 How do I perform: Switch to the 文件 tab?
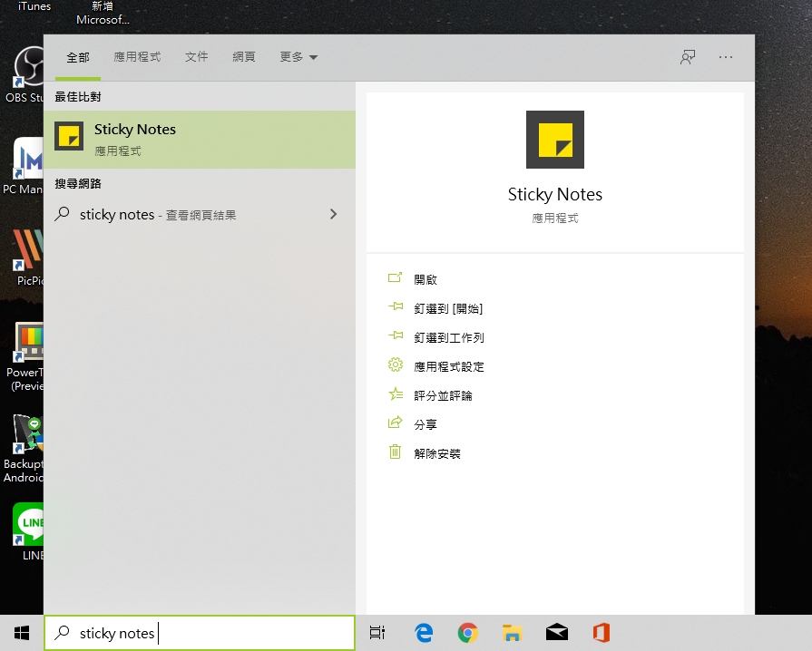pyautogui.click(x=197, y=57)
